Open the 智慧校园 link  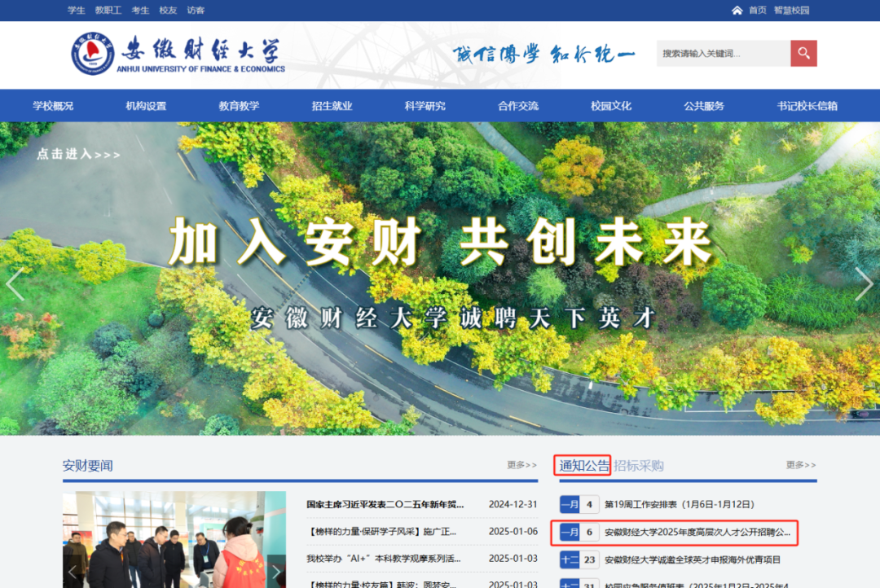tap(792, 10)
